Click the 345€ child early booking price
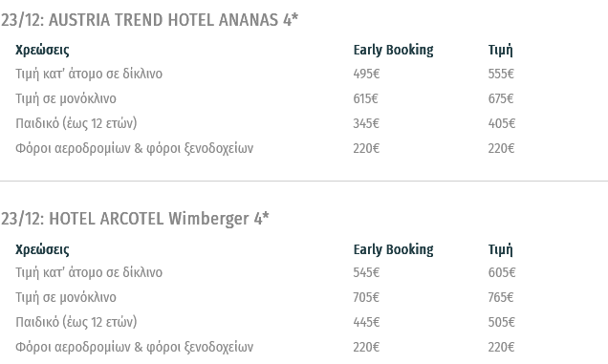 (366, 123)
